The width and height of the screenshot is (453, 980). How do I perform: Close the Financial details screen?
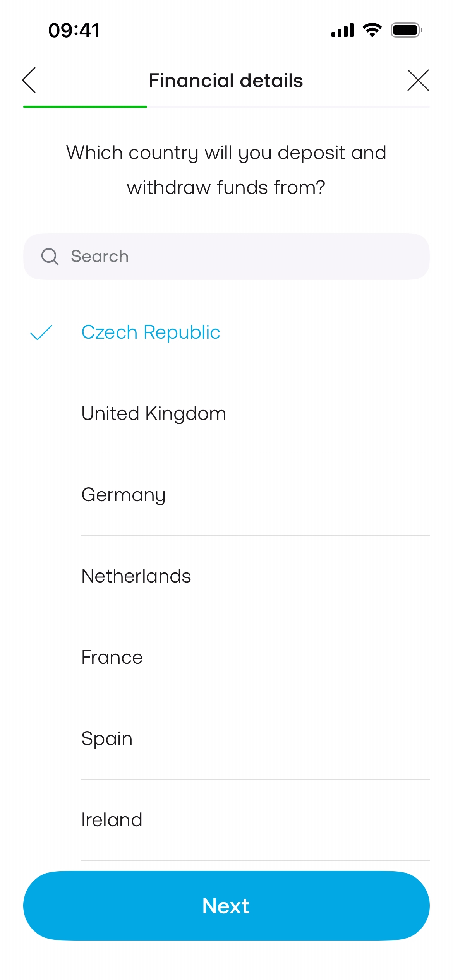[x=418, y=80]
